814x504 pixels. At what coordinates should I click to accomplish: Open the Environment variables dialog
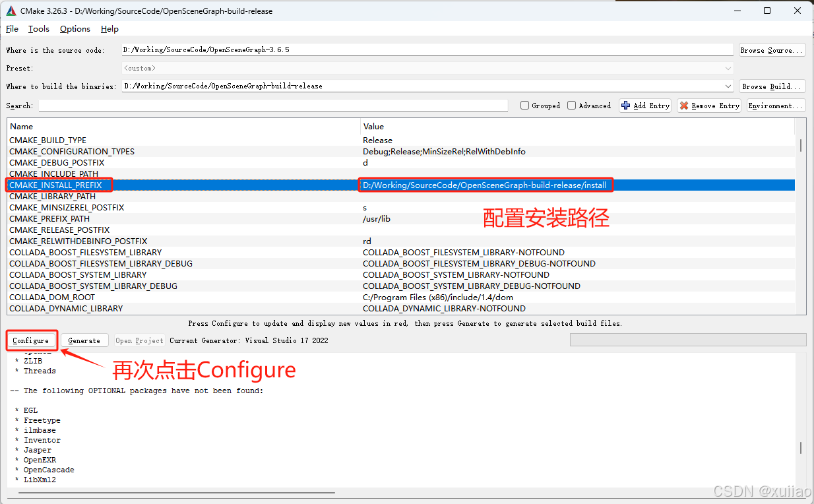pyautogui.click(x=776, y=105)
